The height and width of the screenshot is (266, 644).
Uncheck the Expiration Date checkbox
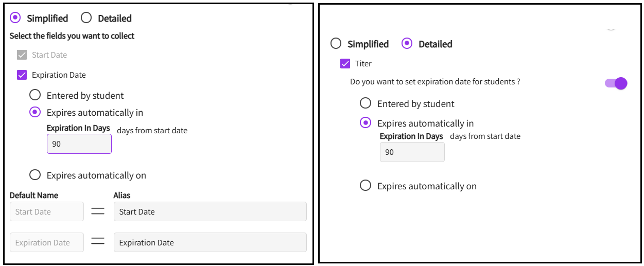click(x=22, y=75)
